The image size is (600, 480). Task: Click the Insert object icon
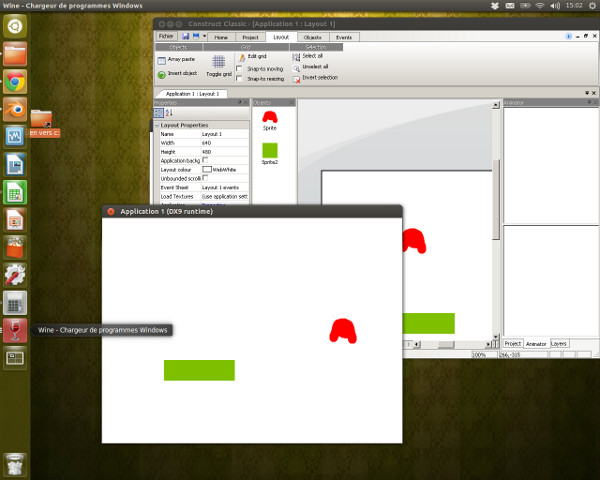pos(161,74)
